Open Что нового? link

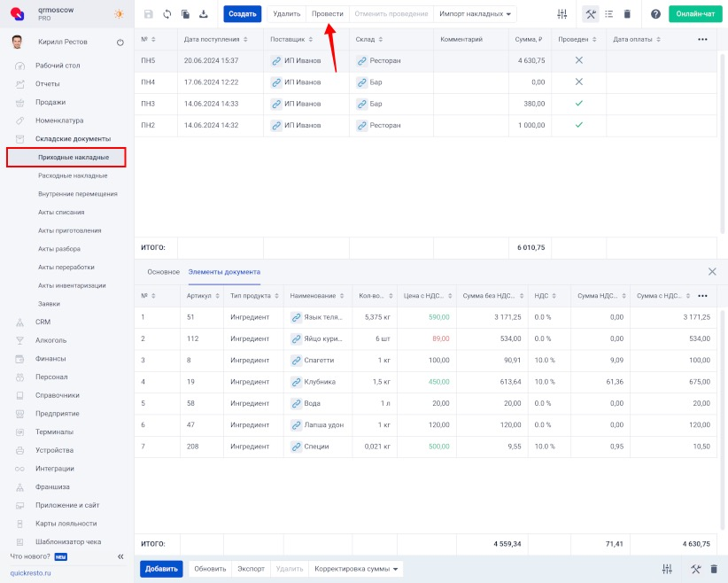(x=30, y=556)
